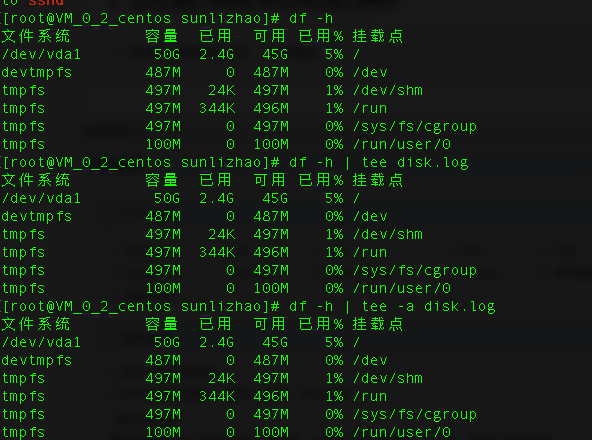Click '/sys/fs/cgroup' under the 'tee -a disk.log' command
The height and width of the screenshot is (440, 592).
click(x=415, y=415)
